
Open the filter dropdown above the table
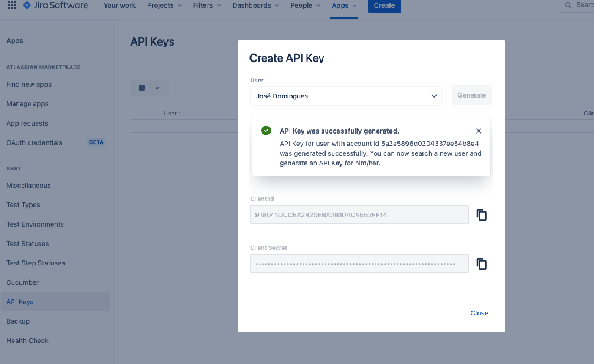149,88
